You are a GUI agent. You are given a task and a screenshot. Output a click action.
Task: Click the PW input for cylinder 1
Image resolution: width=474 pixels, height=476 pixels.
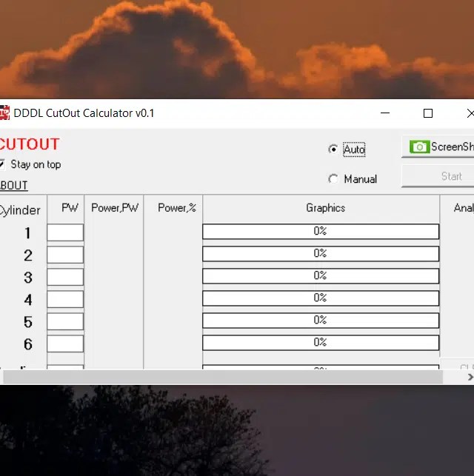[x=65, y=232]
